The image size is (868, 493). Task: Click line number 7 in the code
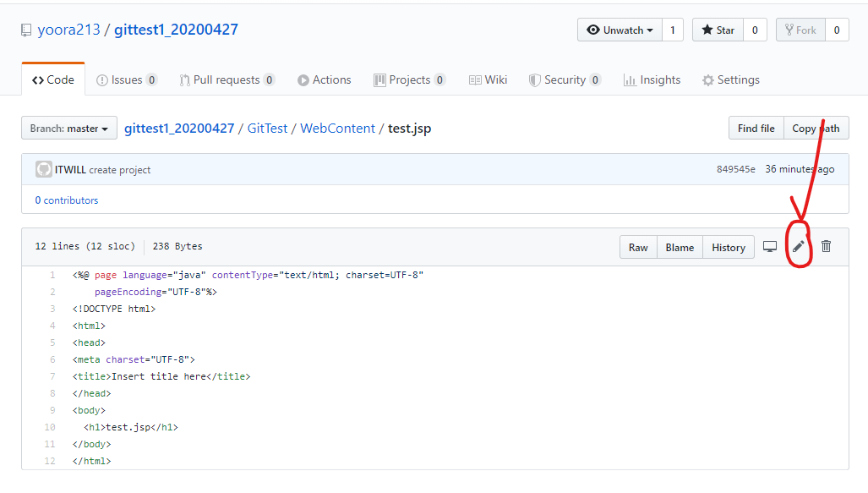coord(52,376)
